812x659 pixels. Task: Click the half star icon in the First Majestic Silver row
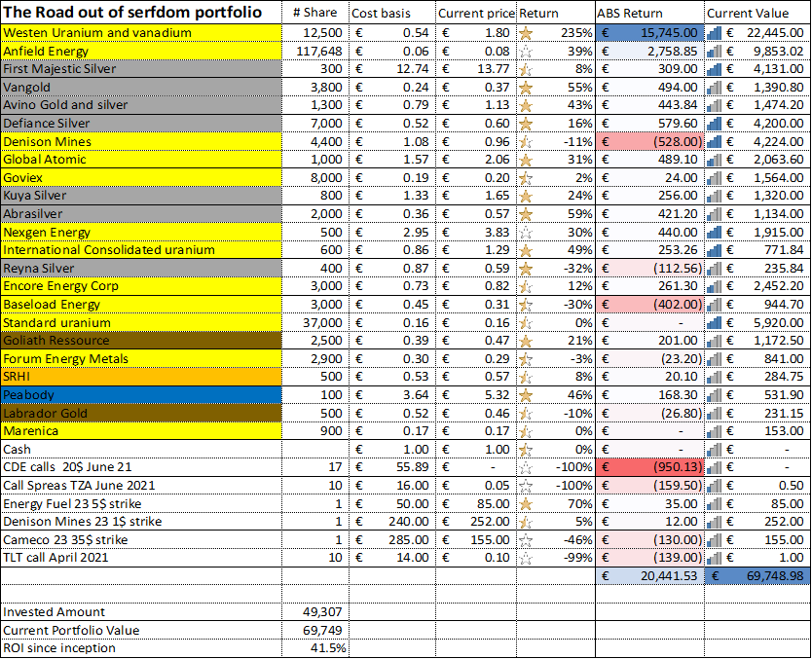pyautogui.click(x=526, y=70)
